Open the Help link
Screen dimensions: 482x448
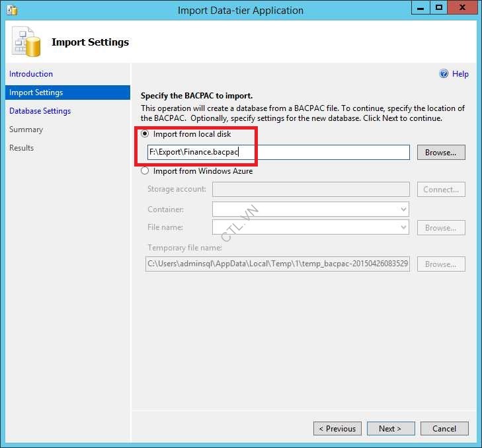(460, 74)
